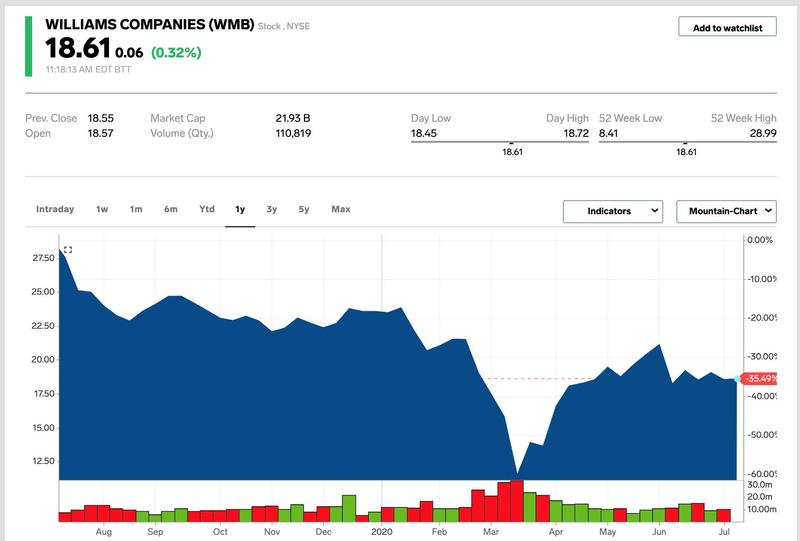Click the tallest red volume bar in March
The height and width of the screenshot is (541, 800).
click(517, 501)
